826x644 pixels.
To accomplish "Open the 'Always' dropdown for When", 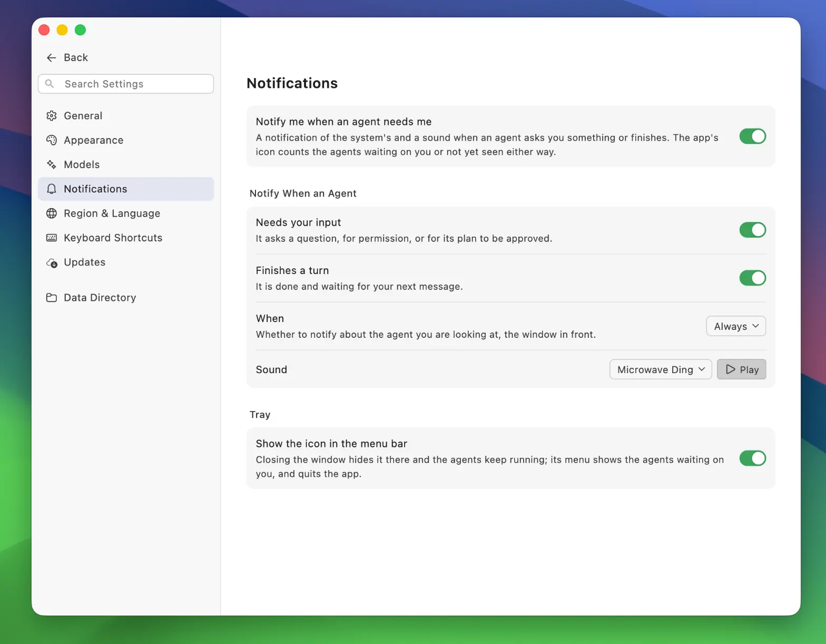I will pos(736,326).
